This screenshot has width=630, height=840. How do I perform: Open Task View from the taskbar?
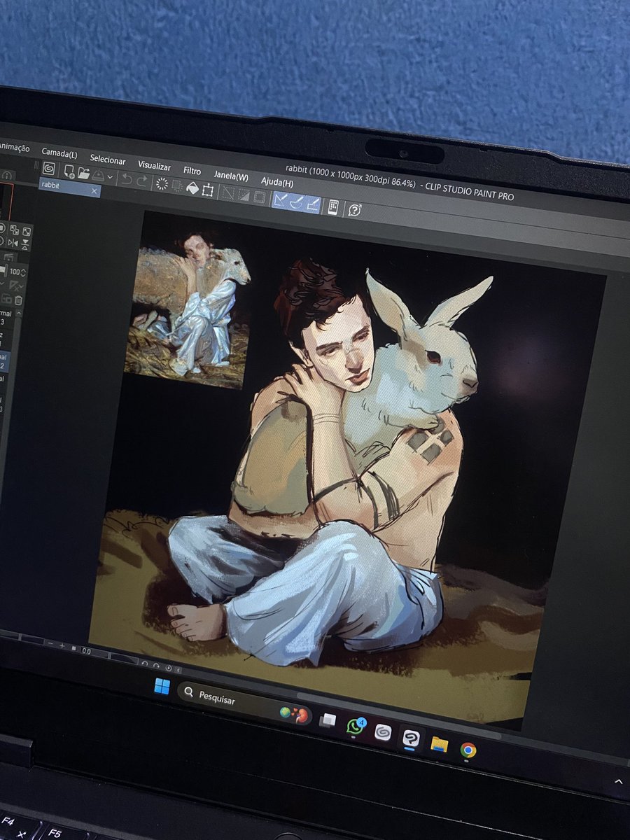click(x=328, y=721)
